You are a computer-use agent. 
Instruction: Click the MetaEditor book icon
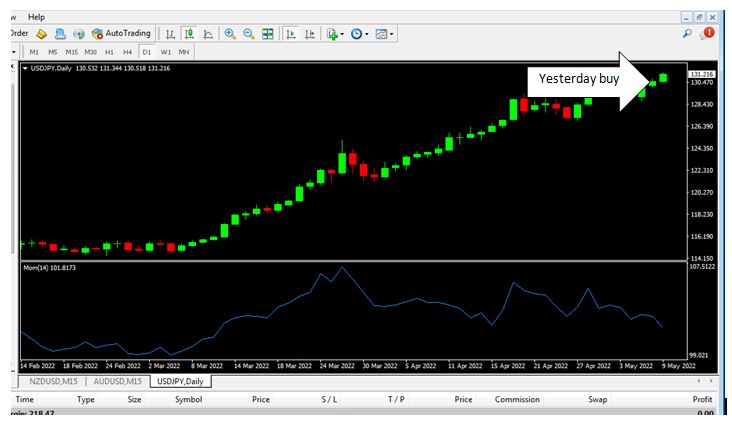click(42, 34)
